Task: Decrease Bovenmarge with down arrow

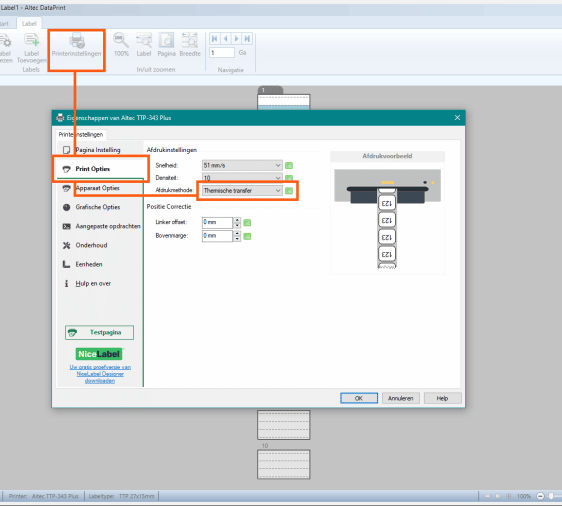Action: click(237, 239)
